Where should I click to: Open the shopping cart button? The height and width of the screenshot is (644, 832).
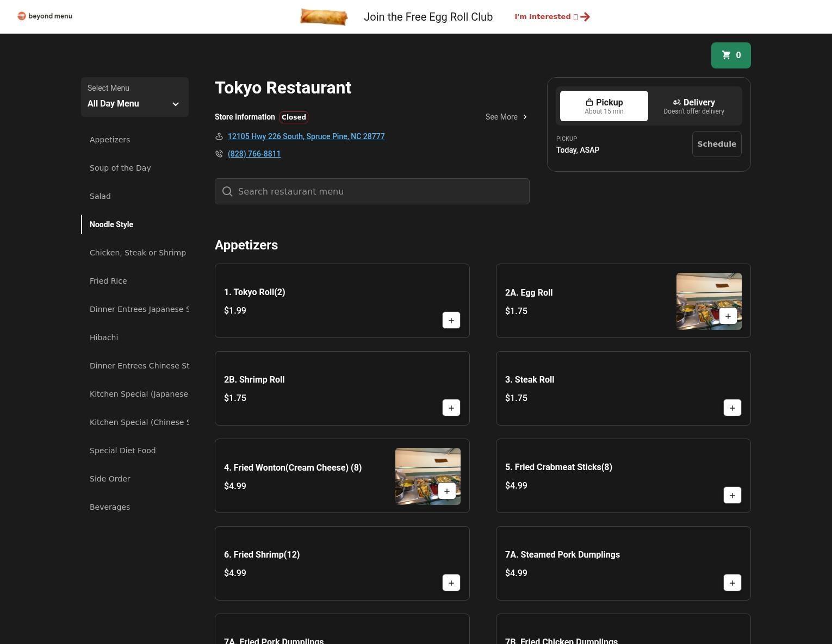coord(730,55)
